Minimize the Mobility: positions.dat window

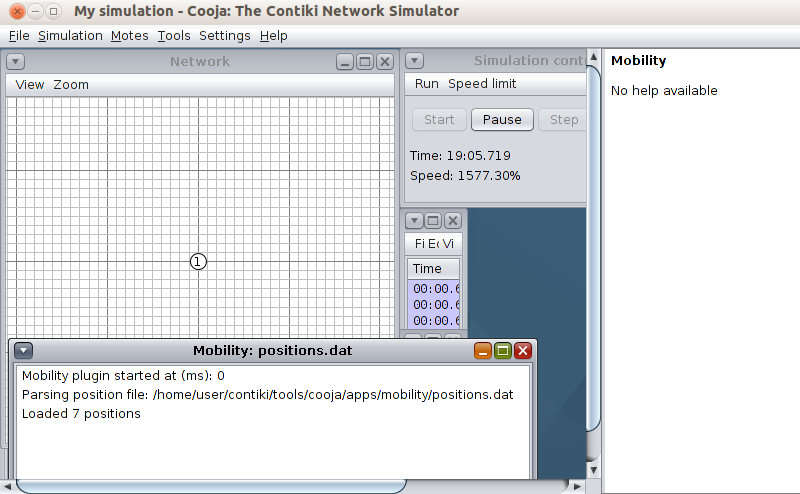pos(483,351)
